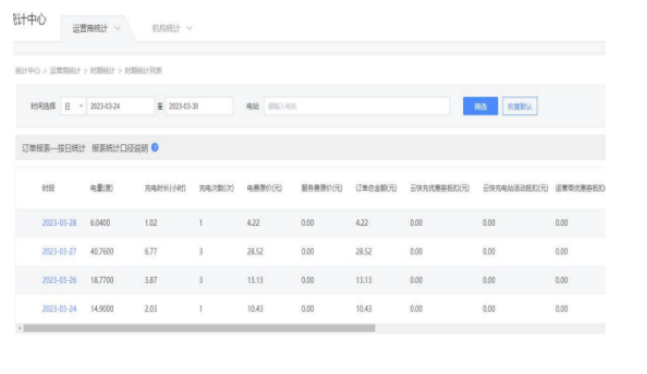Click the station name input field
647x374 pixels.
357,106
